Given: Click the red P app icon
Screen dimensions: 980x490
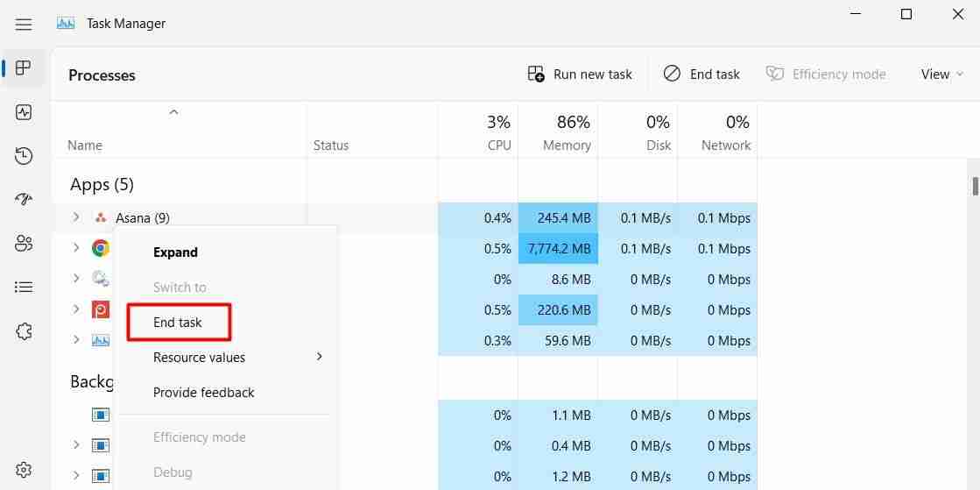Looking at the screenshot, I should click(x=101, y=309).
